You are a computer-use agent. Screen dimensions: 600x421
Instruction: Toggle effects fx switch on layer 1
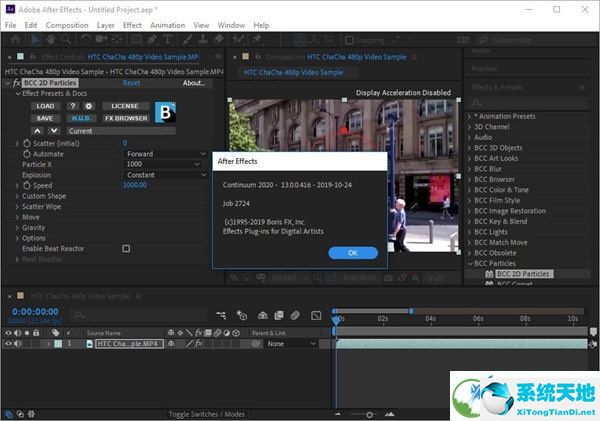click(199, 344)
